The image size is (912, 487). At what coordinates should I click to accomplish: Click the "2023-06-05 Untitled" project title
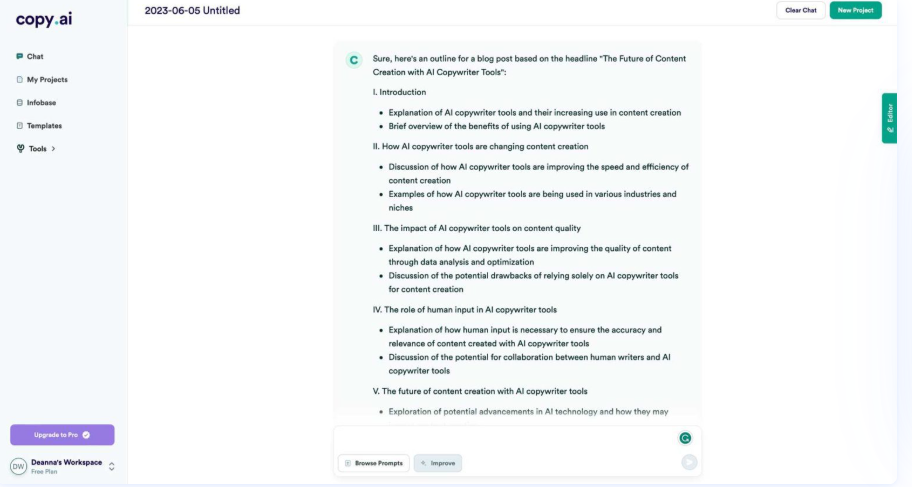coord(192,11)
